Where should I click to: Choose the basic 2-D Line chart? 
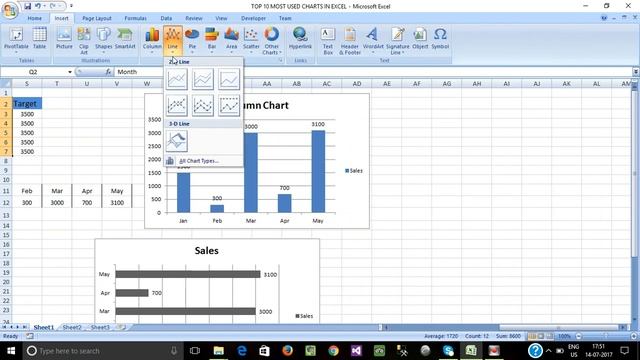177,79
